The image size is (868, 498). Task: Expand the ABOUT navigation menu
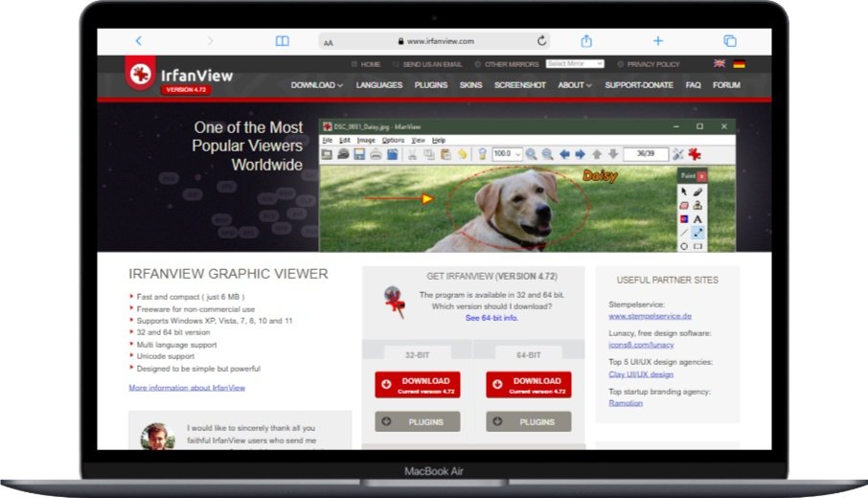(x=575, y=85)
